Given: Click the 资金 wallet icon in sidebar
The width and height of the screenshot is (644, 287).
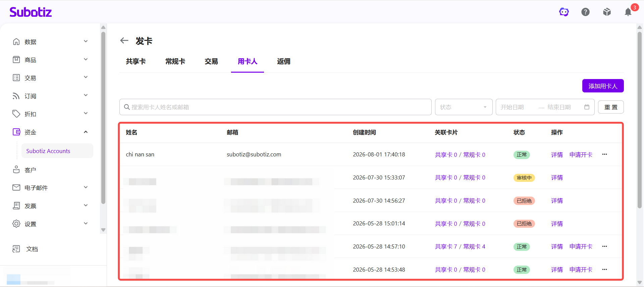Looking at the screenshot, I should pos(16,132).
